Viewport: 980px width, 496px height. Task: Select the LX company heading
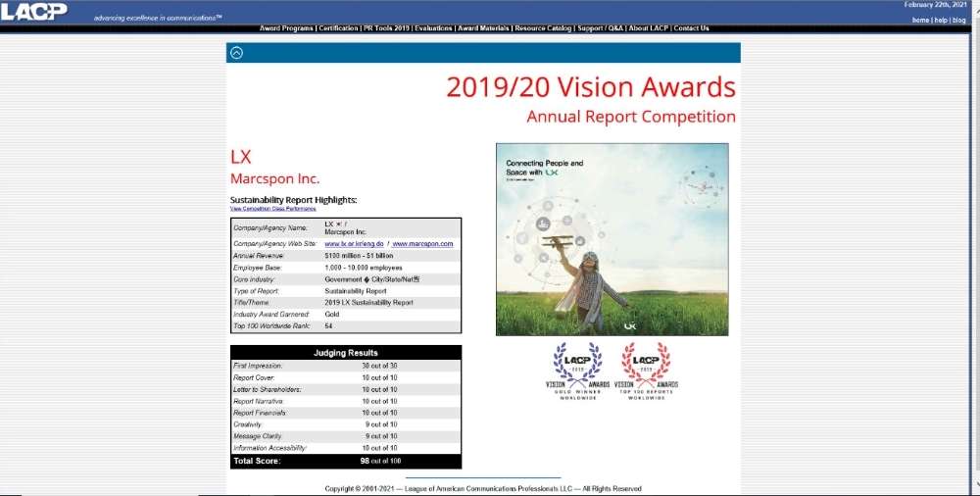tap(241, 157)
